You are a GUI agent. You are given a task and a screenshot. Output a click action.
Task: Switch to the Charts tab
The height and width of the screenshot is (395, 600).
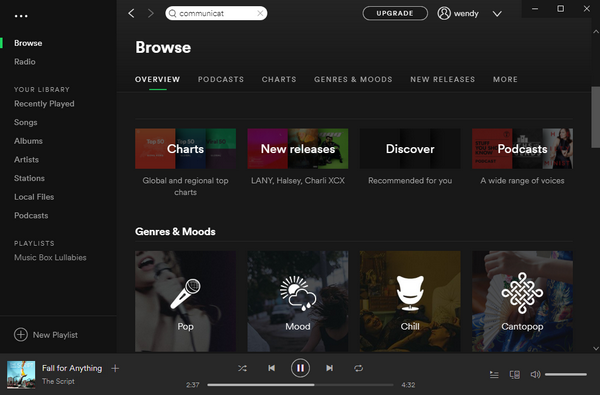(279, 79)
